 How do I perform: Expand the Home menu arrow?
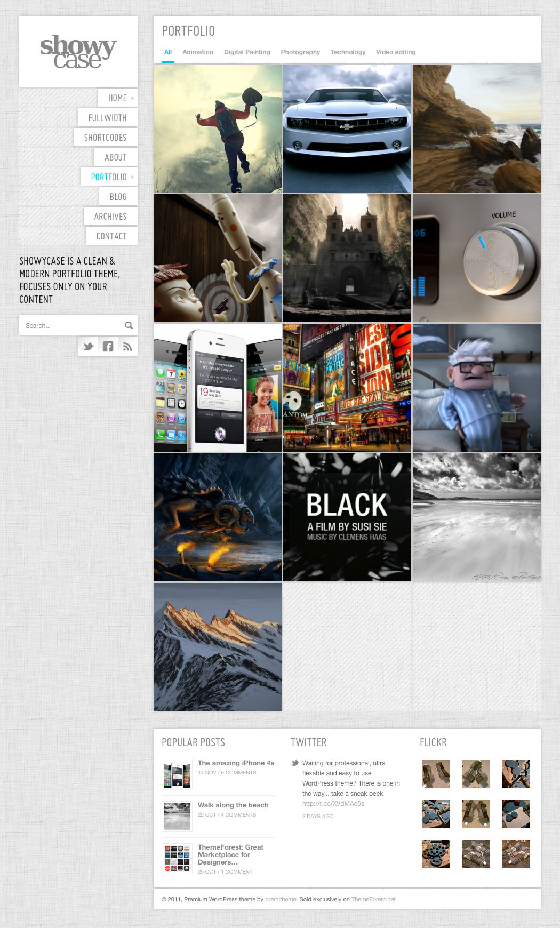pos(132,98)
